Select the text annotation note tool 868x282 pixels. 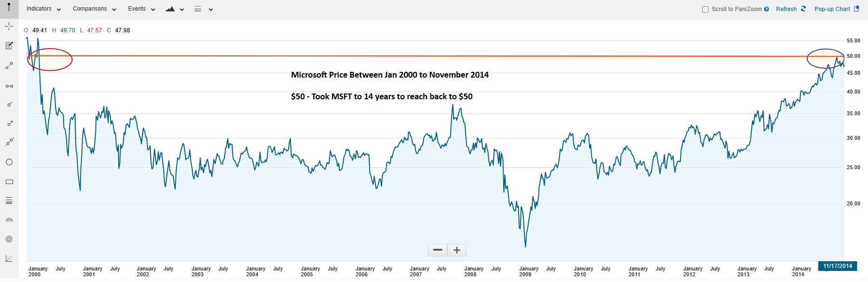click(9, 46)
